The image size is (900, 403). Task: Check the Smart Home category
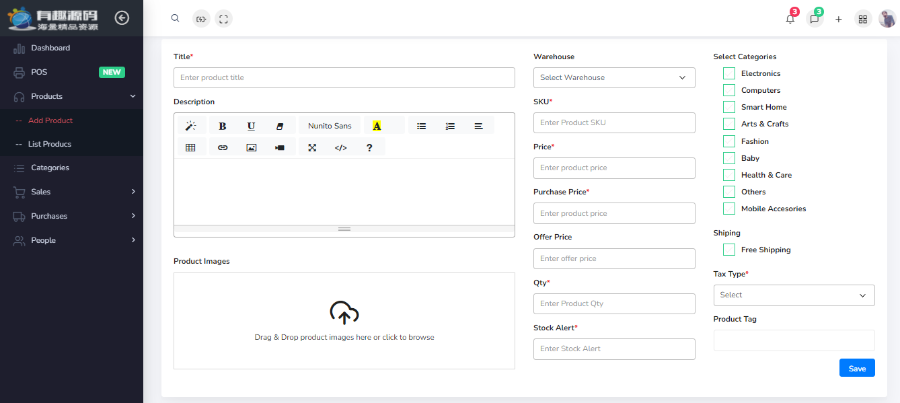tap(729, 107)
